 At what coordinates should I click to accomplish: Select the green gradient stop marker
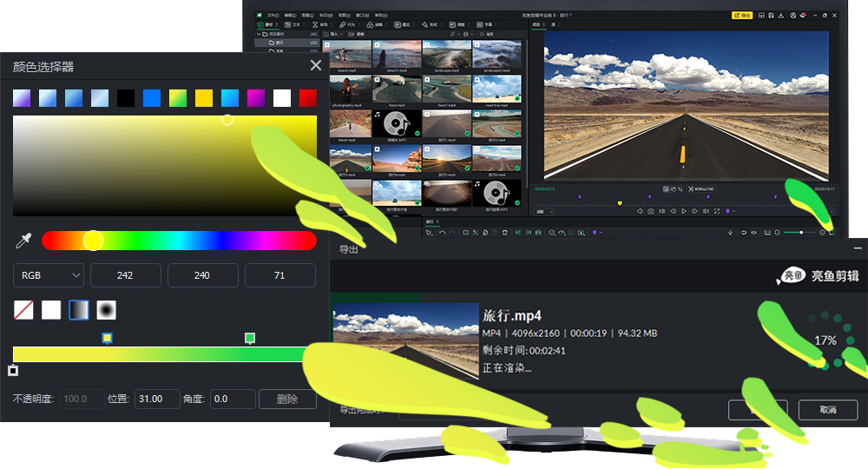point(250,339)
